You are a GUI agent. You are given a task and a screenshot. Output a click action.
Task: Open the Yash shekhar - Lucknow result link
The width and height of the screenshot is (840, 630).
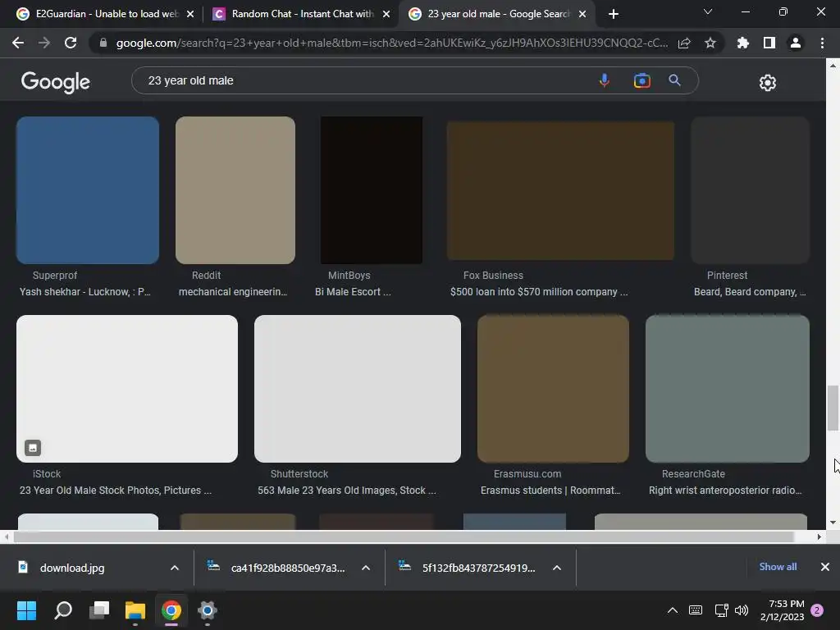click(85, 292)
